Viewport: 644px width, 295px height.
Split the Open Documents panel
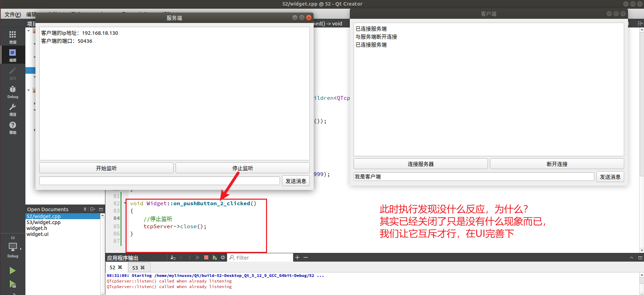[x=92, y=209]
